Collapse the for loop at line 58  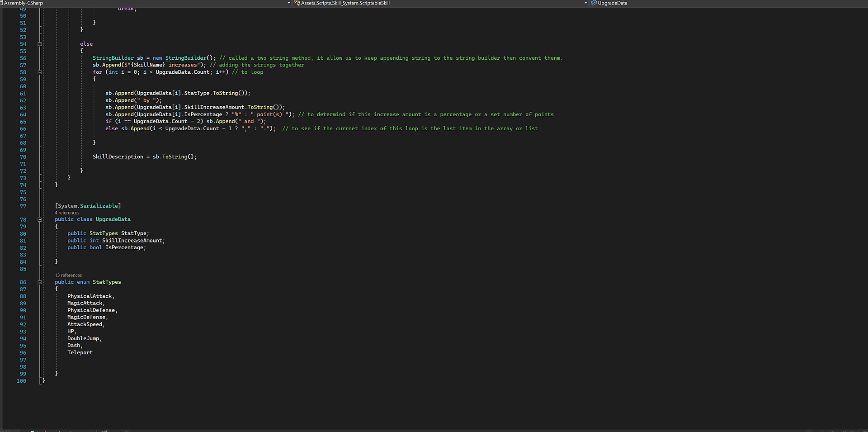pyautogui.click(x=40, y=72)
